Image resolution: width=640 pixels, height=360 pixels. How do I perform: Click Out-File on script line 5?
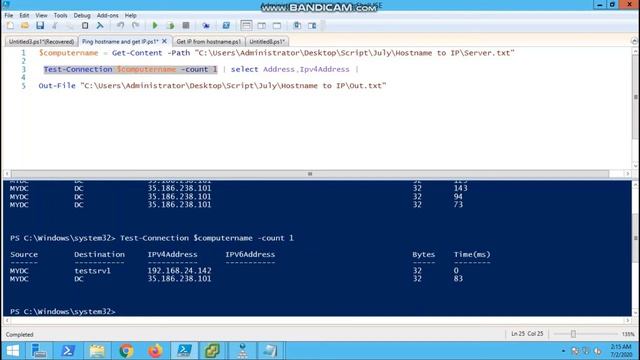coord(57,86)
